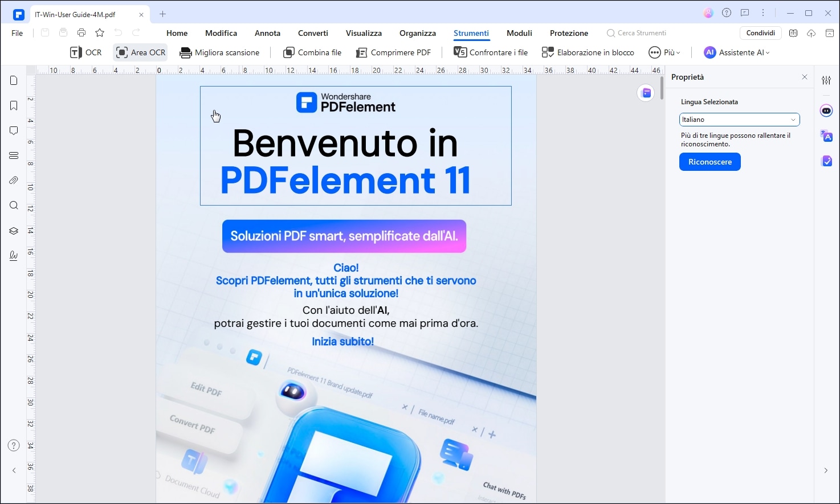The width and height of the screenshot is (840, 504).
Task: Click the Soluzioni PDF smart banner
Action: [344, 236]
